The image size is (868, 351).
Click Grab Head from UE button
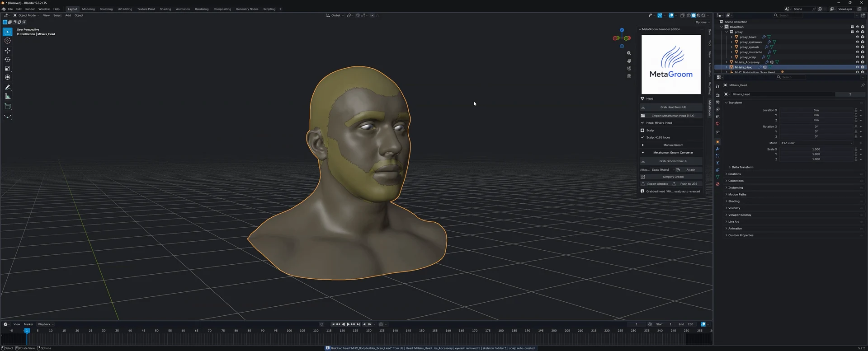(671, 107)
